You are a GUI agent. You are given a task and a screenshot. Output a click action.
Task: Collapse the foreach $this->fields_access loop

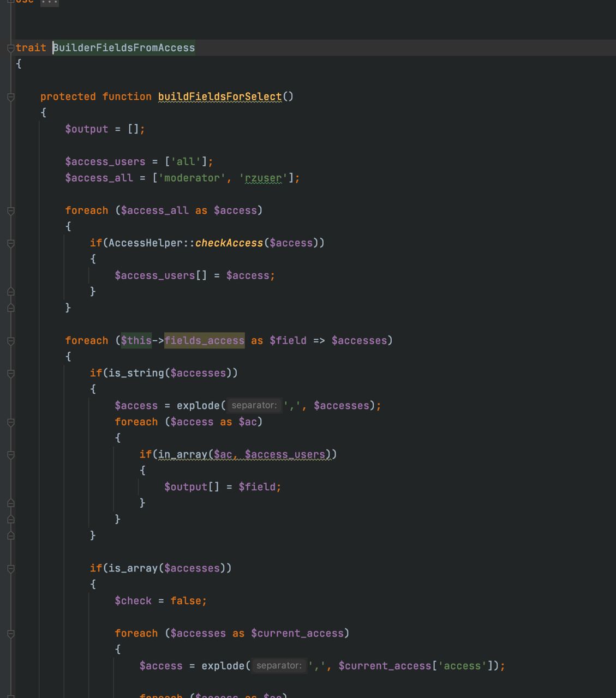point(11,341)
